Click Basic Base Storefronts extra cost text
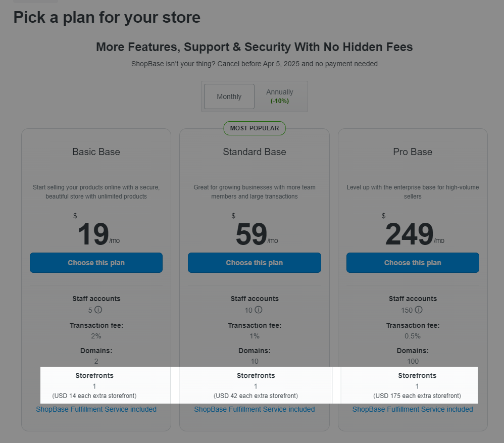Image resolution: width=504 pixels, height=443 pixels. tap(94, 396)
